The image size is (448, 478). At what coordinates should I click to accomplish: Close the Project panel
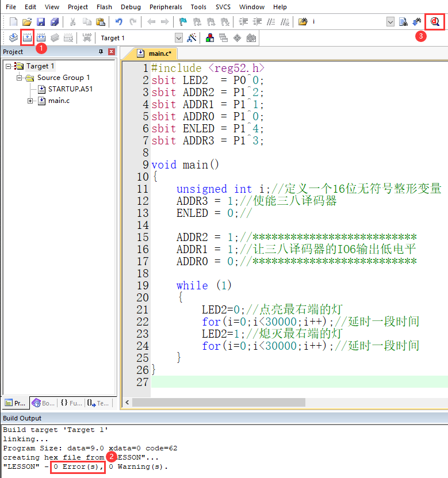pyautogui.click(x=111, y=52)
